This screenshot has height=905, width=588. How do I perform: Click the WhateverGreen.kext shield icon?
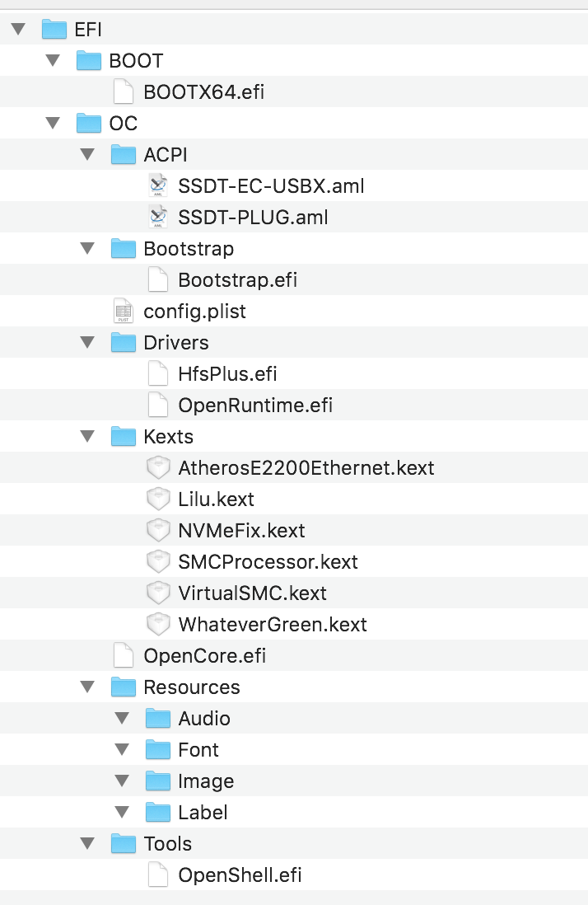(157, 625)
